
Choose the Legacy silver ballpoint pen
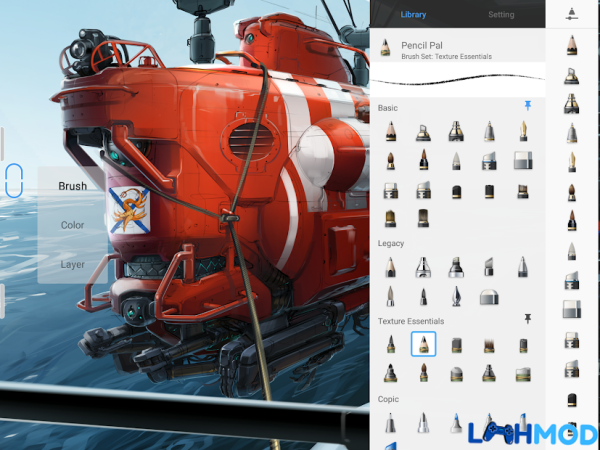coord(523,267)
